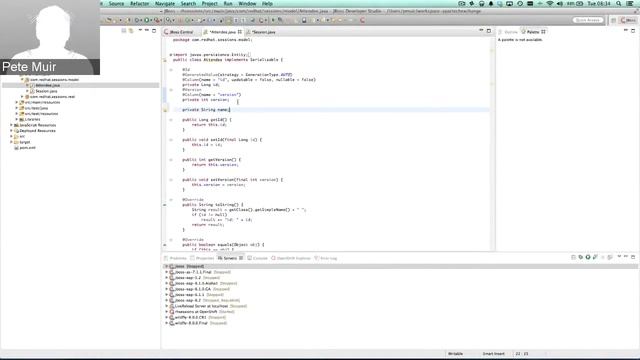
Task: Open the Error Log tab
Action: 326,258
